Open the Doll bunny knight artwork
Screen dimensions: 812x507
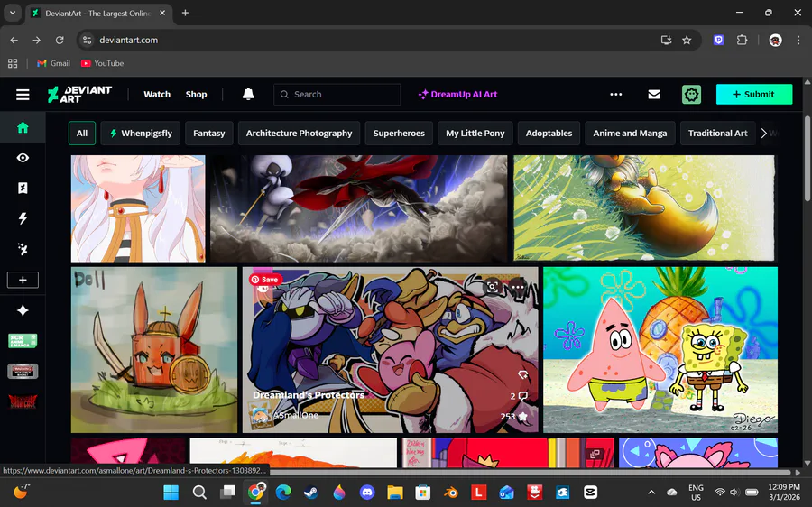point(153,349)
